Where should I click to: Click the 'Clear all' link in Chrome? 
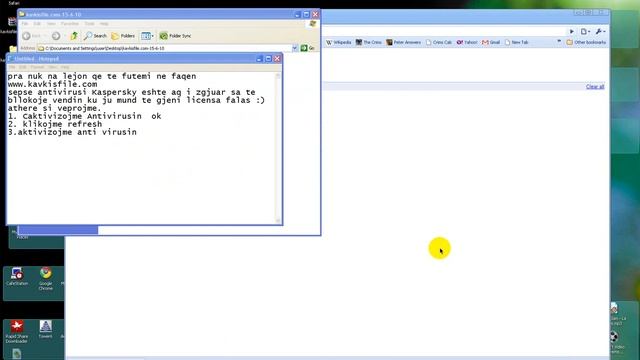595,87
